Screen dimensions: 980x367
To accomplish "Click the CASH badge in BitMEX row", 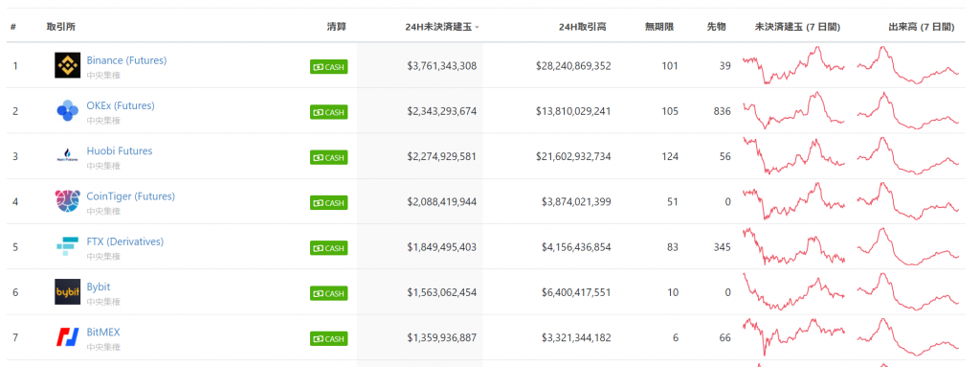I will tap(329, 338).
